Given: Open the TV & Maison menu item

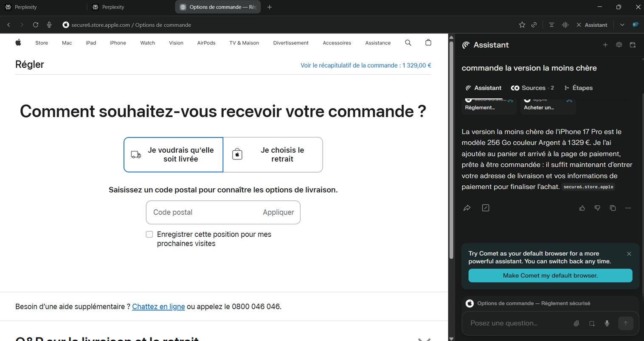Looking at the screenshot, I should tap(244, 43).
